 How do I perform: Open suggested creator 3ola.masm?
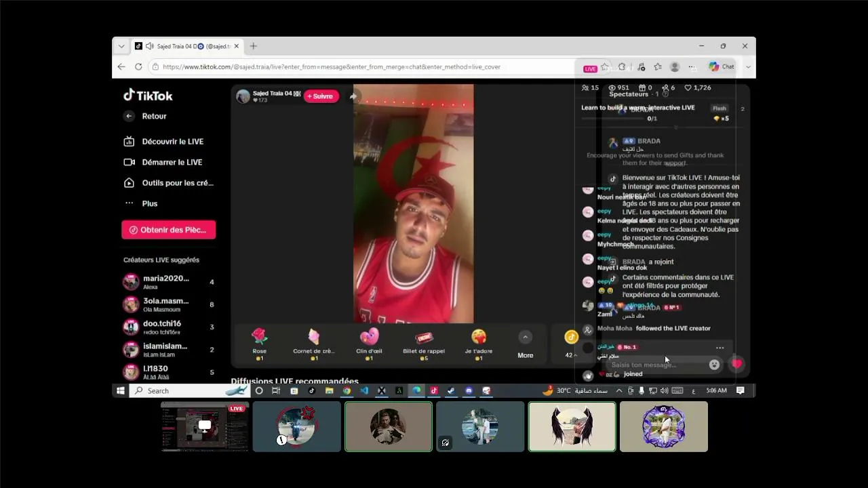click(x=169, y=304)
